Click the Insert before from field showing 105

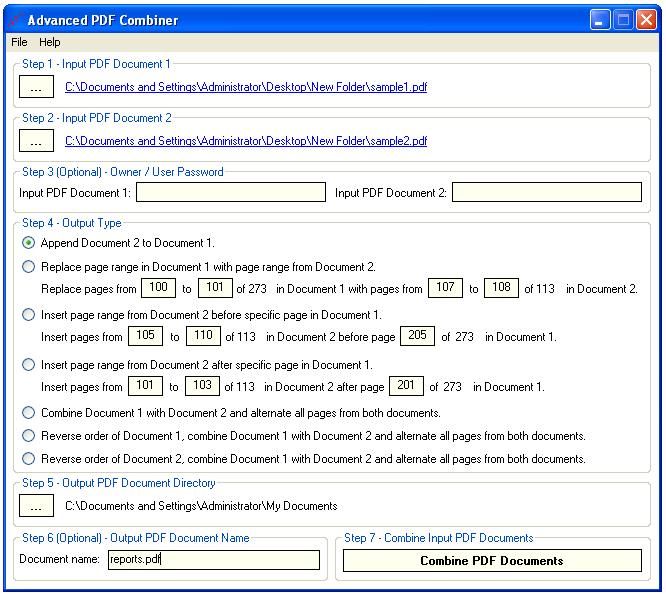(145, 336)
